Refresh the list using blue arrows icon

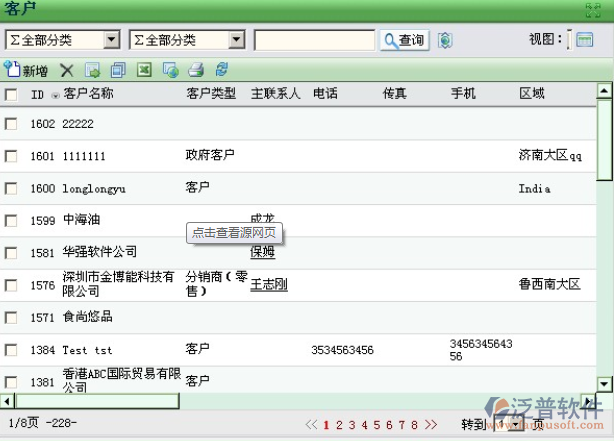tap(222, 70)
